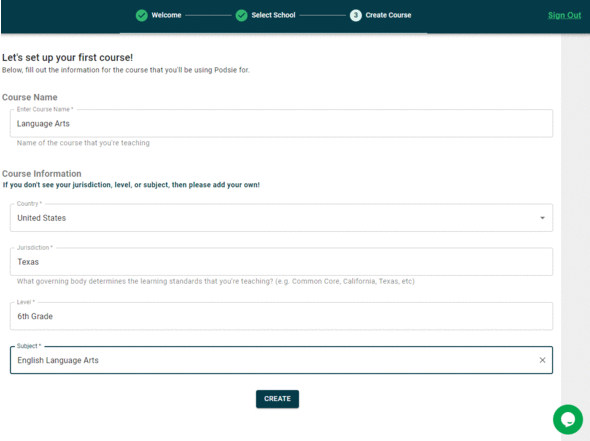Open the Level field showing 6th Grade
Image resolution: width=590 pixels, height=441 pixels.
click(x=281, y=316)
